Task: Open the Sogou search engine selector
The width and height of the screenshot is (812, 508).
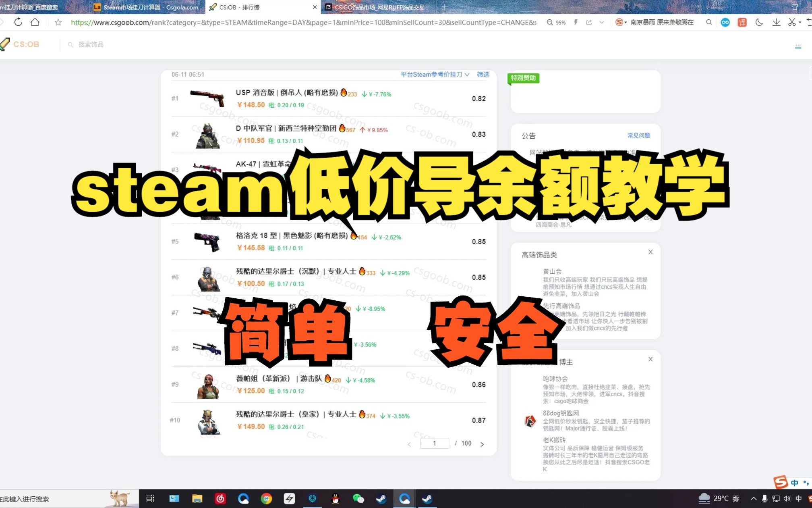Action: [621, 22]
